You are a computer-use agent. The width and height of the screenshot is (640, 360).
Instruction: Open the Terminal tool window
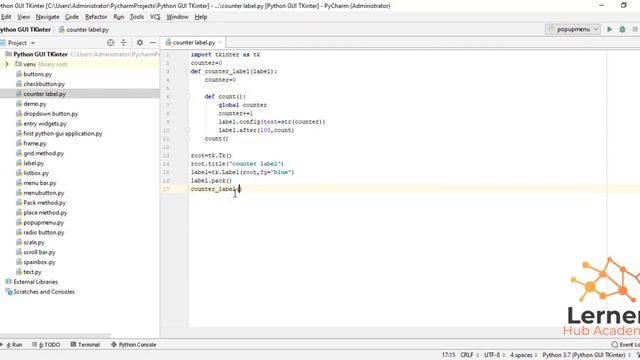pyautogui.click(x=85, y=345)
